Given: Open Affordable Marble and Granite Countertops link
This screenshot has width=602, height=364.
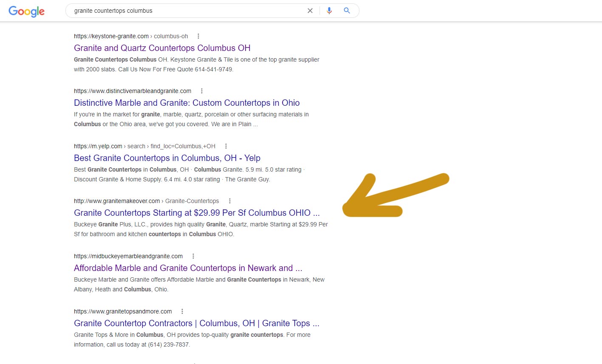Looking at the screenshot, I should [x=188, y=268].
